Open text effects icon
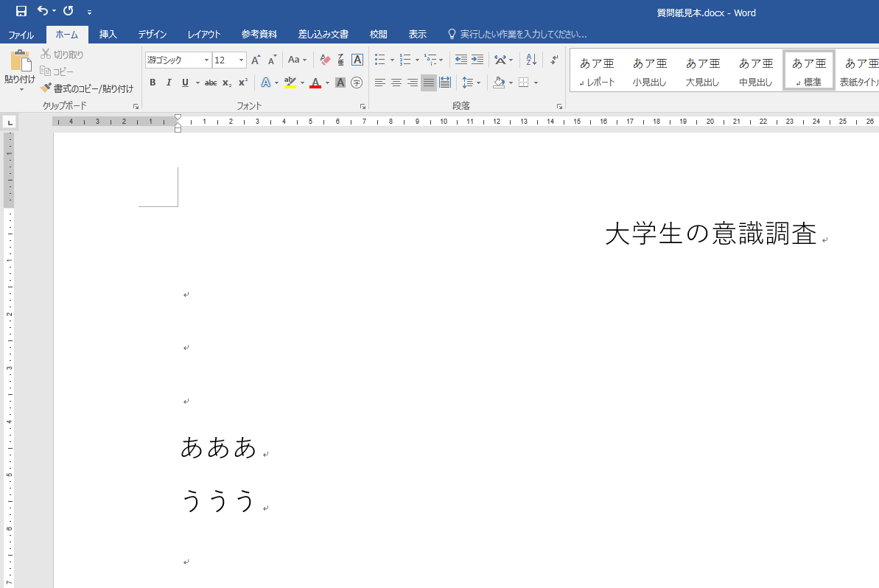 coord(266,83)
